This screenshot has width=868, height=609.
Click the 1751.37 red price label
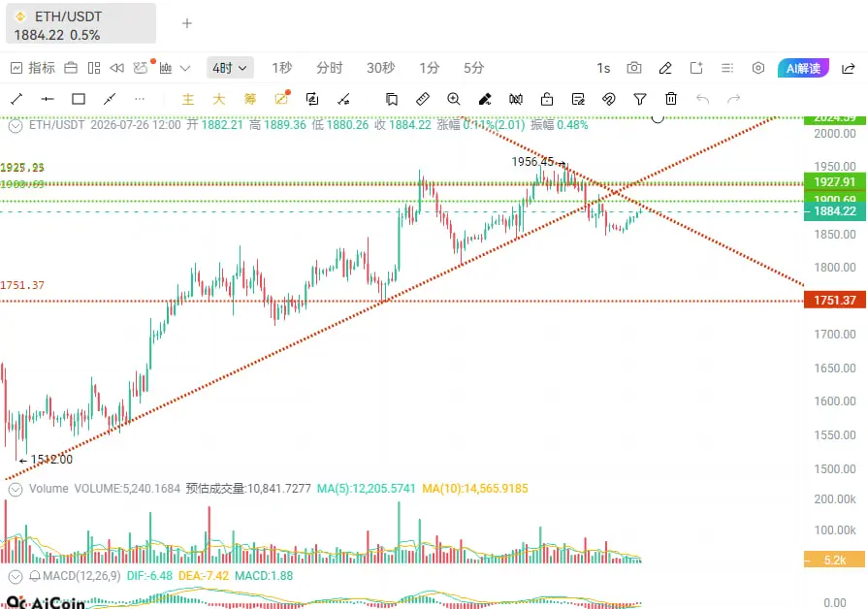click(x=835, y=301)
